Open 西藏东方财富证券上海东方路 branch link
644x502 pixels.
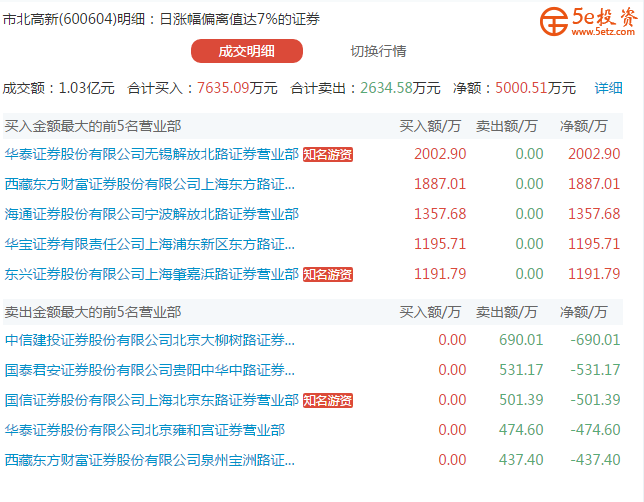pyautogui.click(x=150, y=184)
